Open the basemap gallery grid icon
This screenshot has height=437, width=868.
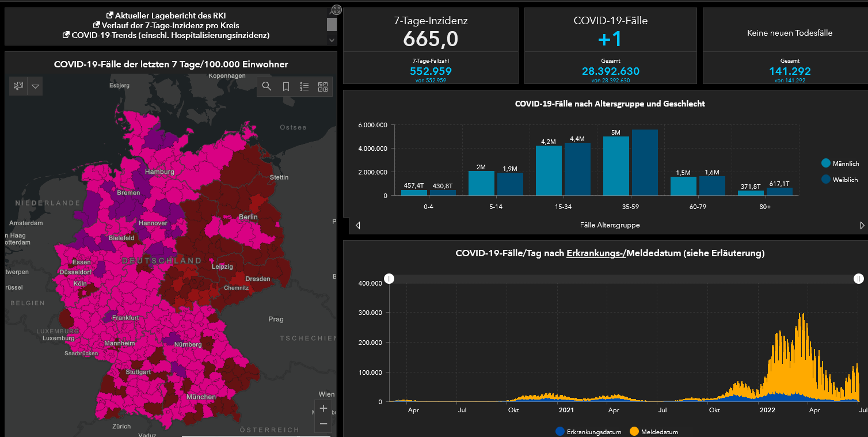tap(323, 86)
